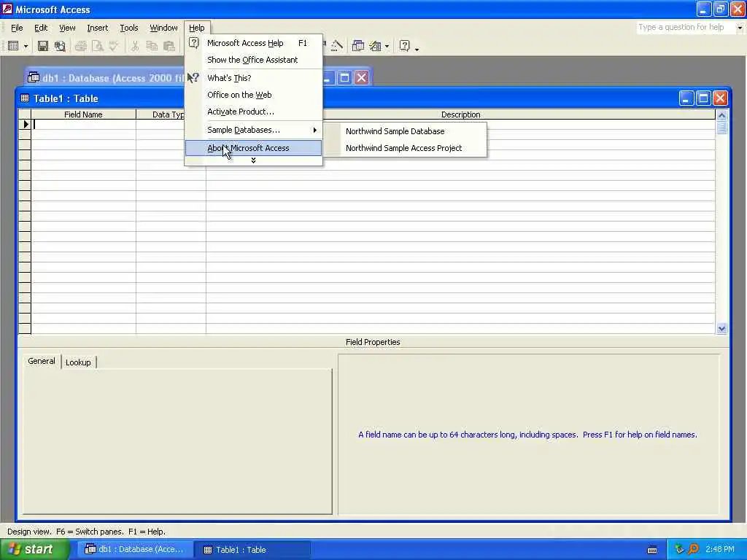Open the help question box dropdown arrow
The width and height of the screenshot is (747, 560).
pyautogui.click(x=740, y=28)
